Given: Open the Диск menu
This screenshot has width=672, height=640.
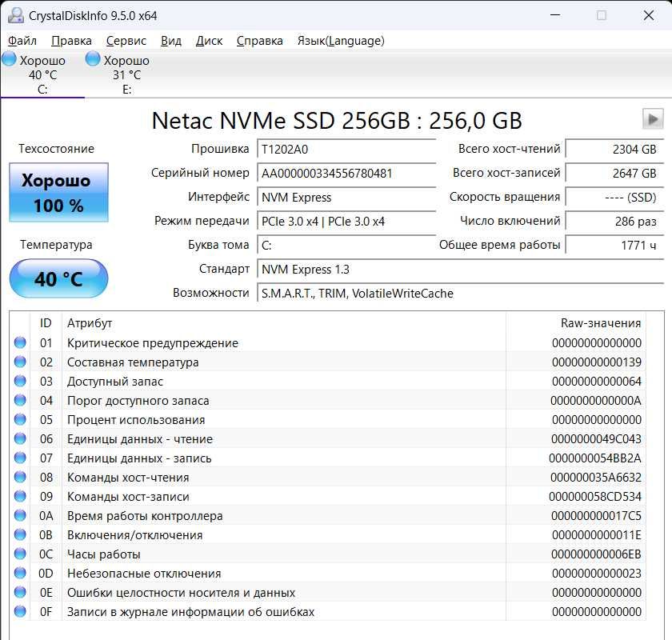Looking at the screenshot, I should click(x=209, y=41).
